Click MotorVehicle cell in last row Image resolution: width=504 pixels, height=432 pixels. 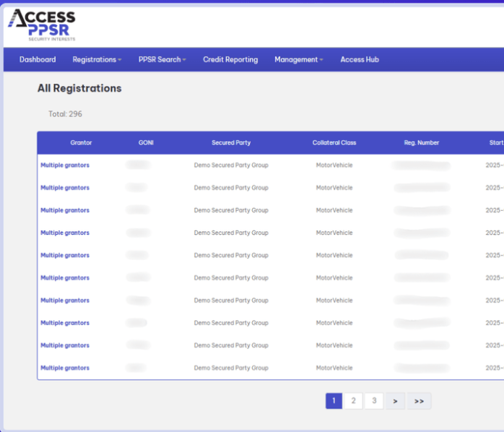[x=334, y=368]
